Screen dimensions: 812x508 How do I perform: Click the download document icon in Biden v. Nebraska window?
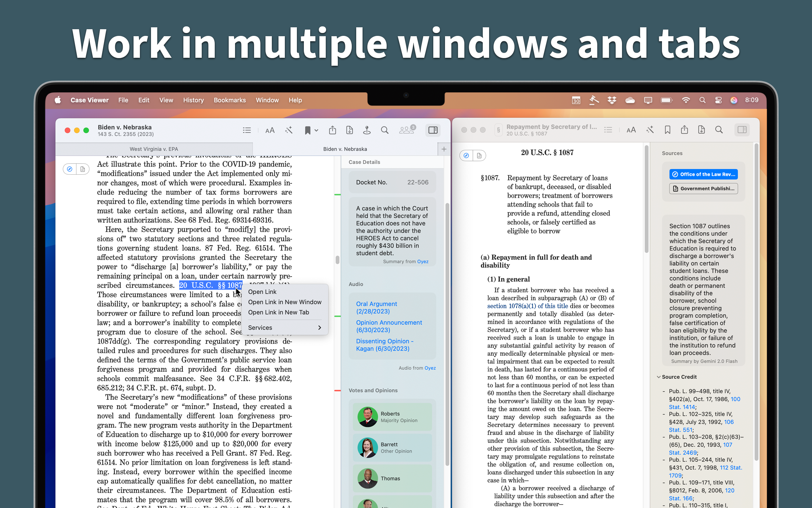[x=350, y=130]
